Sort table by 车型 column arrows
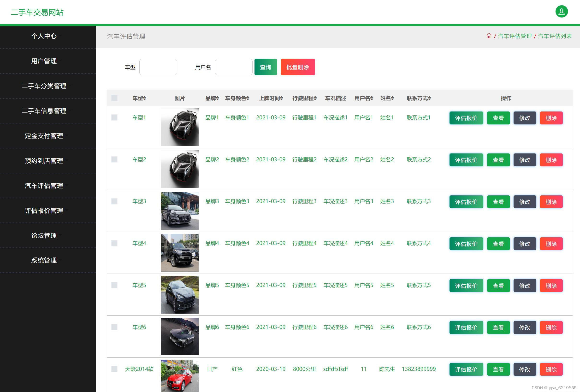This screenshot has width=580, height=392. point(145,98)
